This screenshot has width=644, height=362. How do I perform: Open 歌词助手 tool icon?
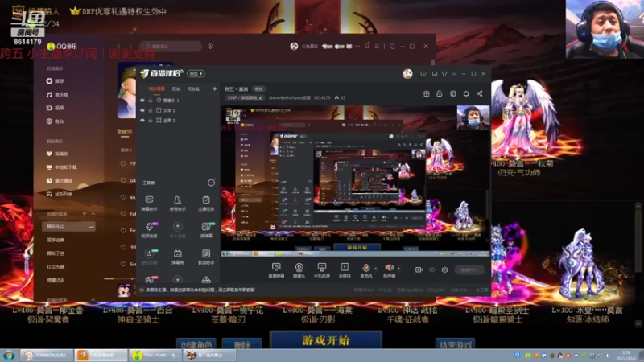point(206,257)
